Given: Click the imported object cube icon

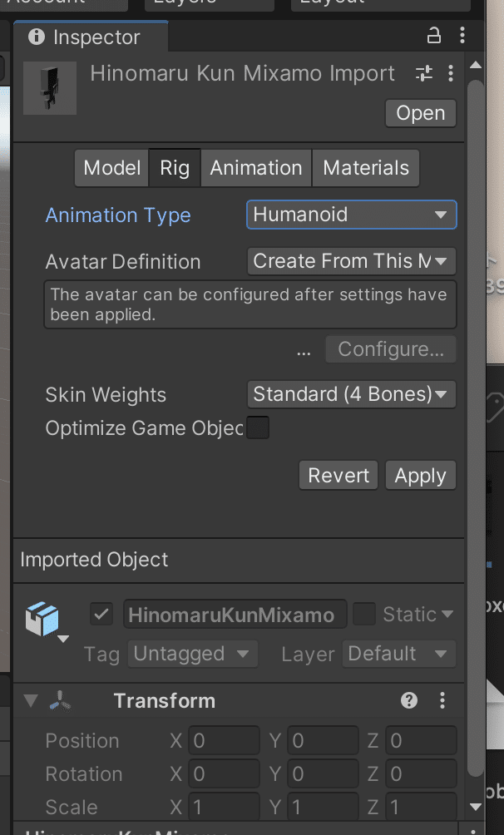Looking at the screenshot, I should coord(42,619).
